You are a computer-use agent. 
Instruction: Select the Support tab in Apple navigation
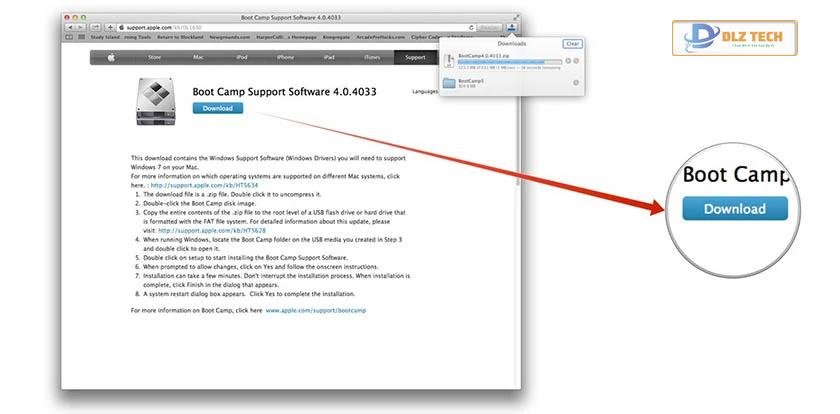pyautogui.click(x=415, y=57)
